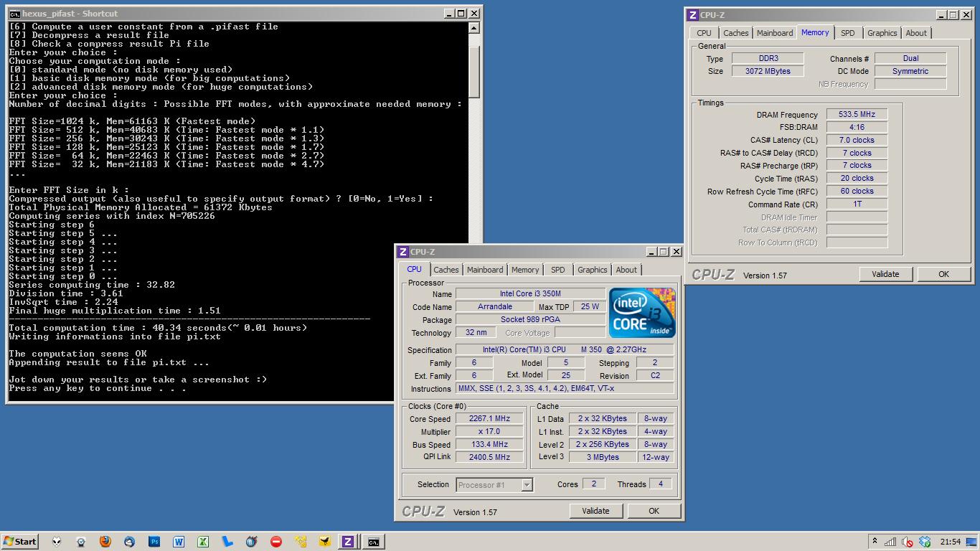Click the Start button
980x551 pixels.
pyautogui.click(x=20, y=542)
